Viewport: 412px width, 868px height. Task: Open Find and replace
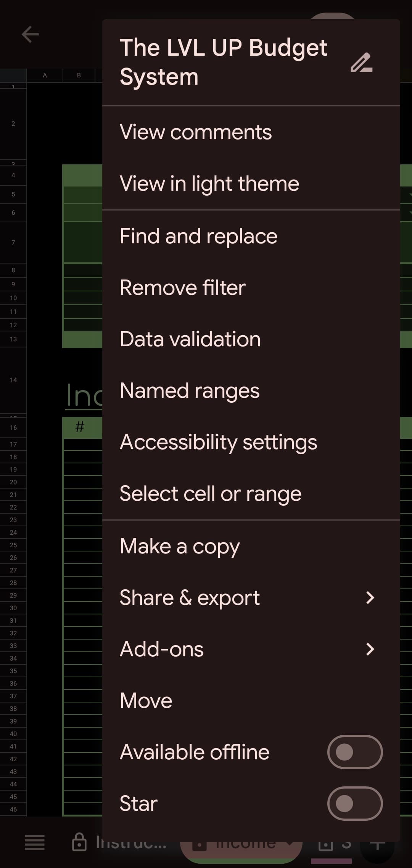(x=251, y=236)
